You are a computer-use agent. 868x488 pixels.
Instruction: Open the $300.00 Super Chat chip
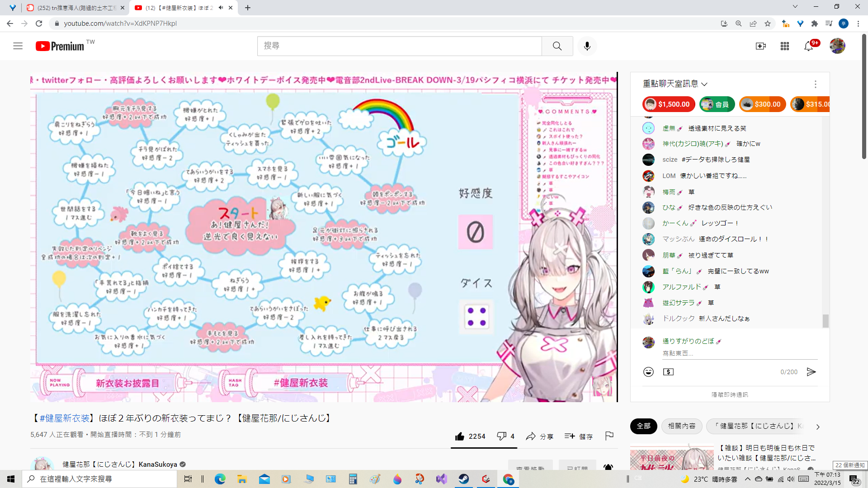(x=762, y=104)
